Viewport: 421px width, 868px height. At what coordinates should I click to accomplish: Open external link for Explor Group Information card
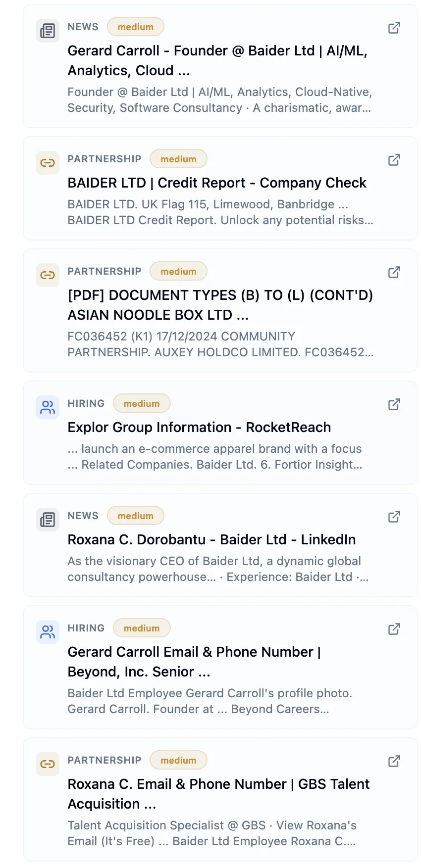point(394,404)
